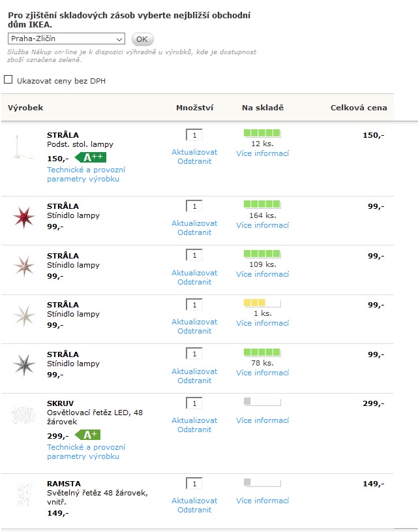This screenshot has height=532, width=418.
Task: Click the A++ energy label icon
Action: pyautogui.click(x=91, y=157)
